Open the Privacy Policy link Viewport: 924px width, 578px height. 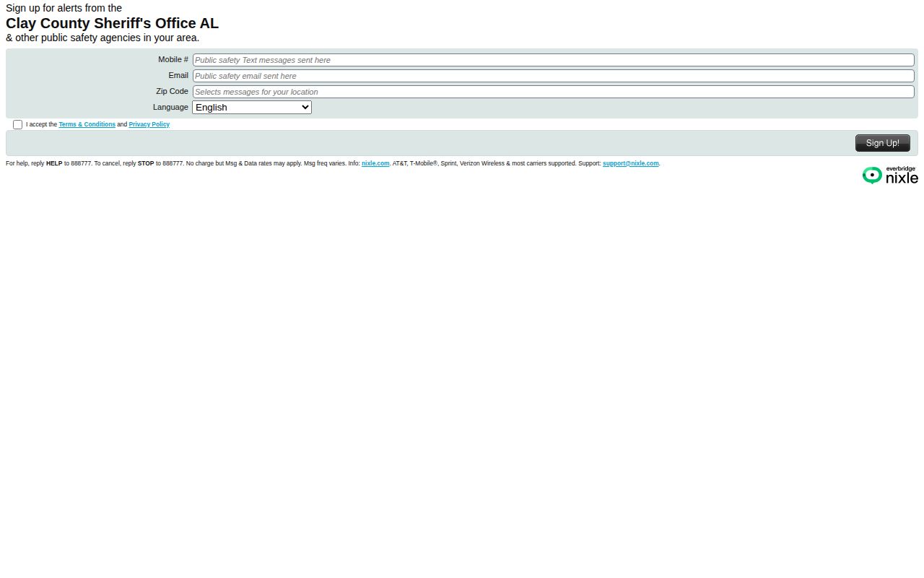click(x=149, y=124)
